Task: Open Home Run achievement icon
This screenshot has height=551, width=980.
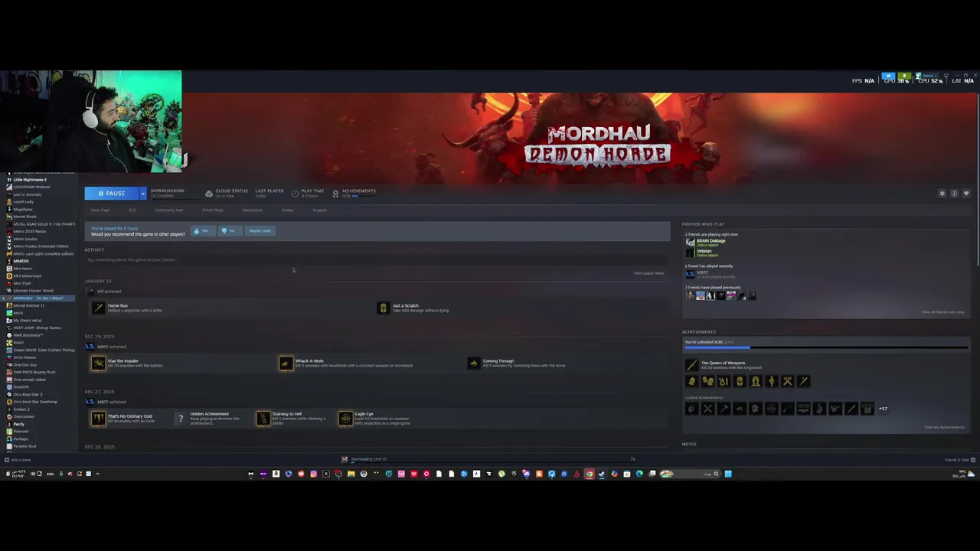Action: 98,308
